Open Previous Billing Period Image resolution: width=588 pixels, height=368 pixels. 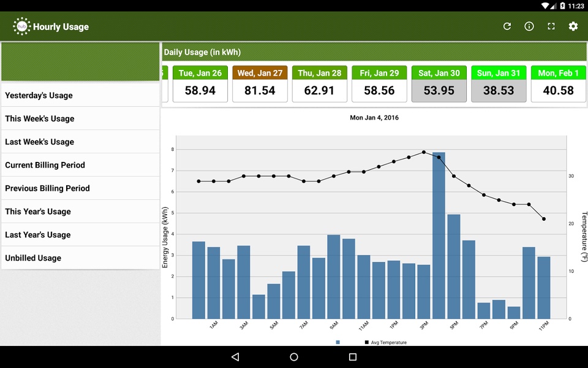pyautogui.click(x=80, y=188)
